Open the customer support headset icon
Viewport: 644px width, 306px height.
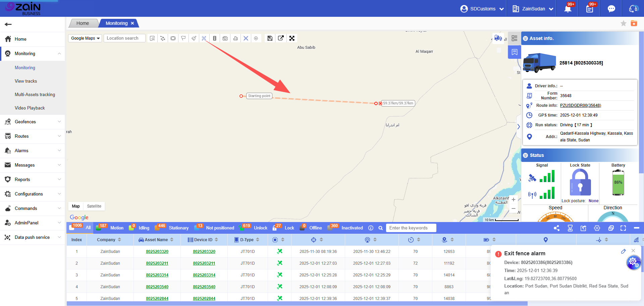(633, 9)
